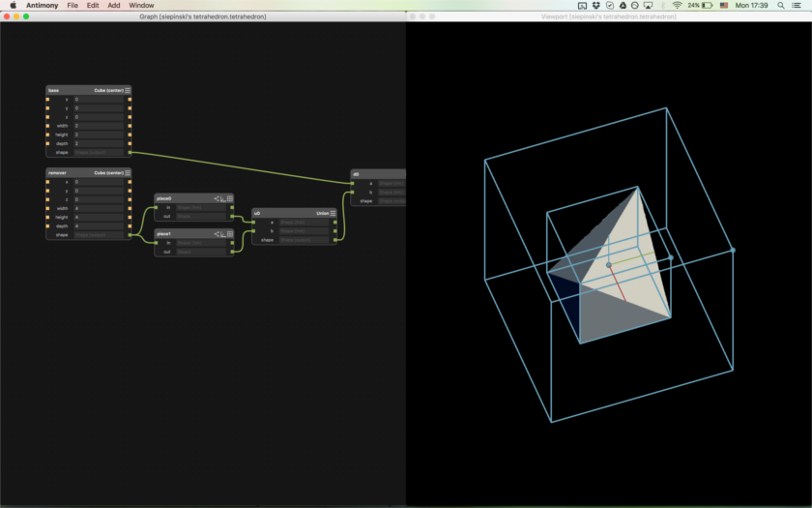Edit the base node width value field
This screenshot has height=508, width=812.
[99, 126]
